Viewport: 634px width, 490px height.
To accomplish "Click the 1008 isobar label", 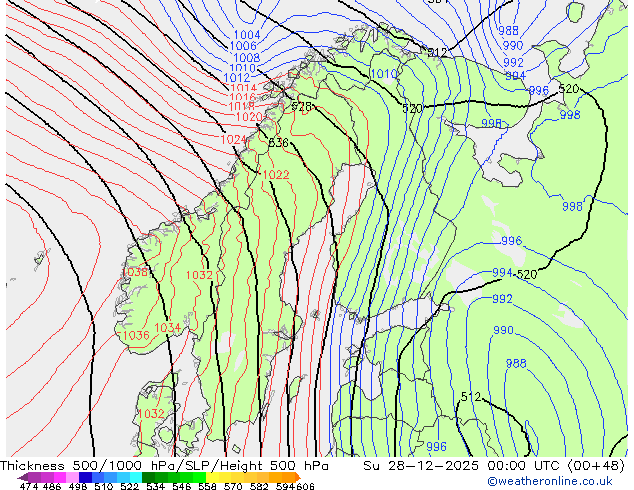I will click(x=246, y=57).
